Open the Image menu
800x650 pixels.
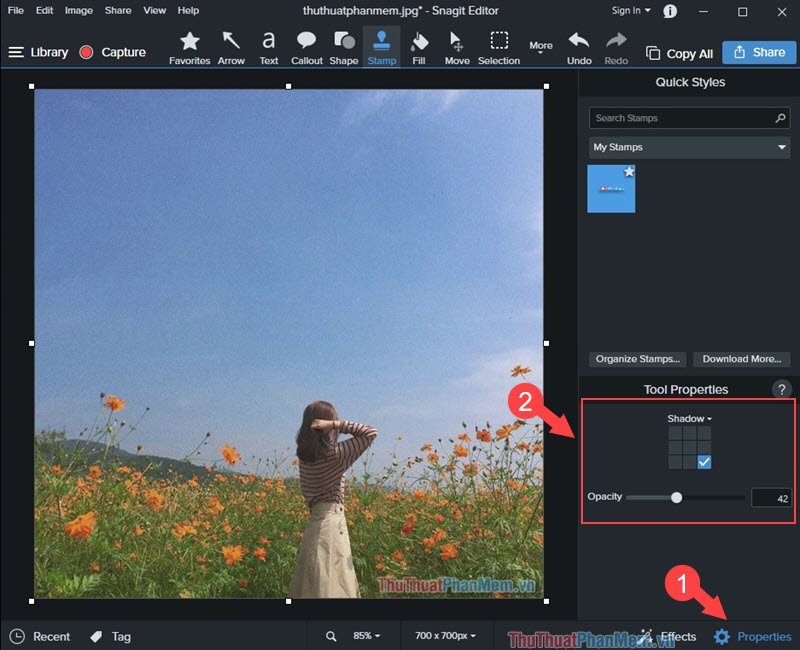[x=78, y=10]
